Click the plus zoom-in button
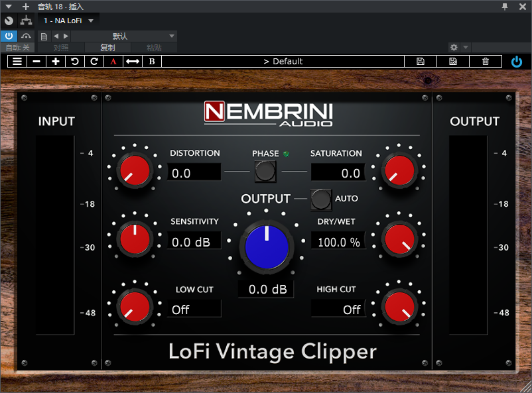532x393 pixels. [56, 62]
